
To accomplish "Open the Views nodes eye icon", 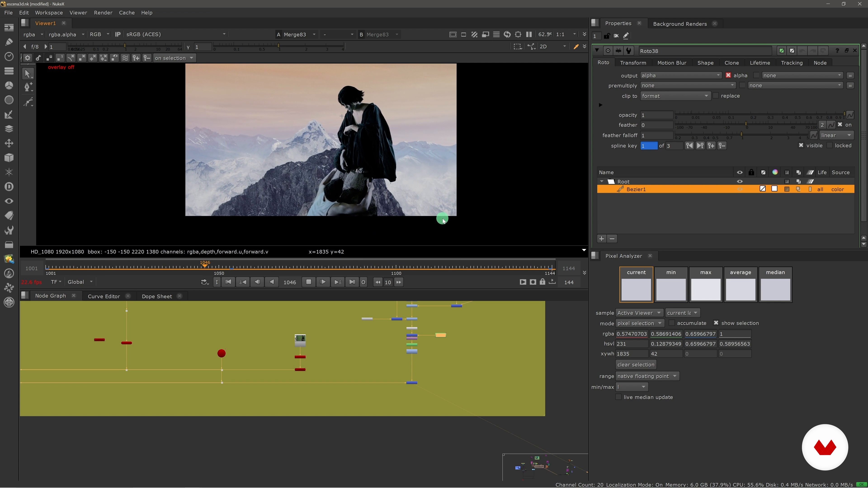I will (x=9, y=201).
